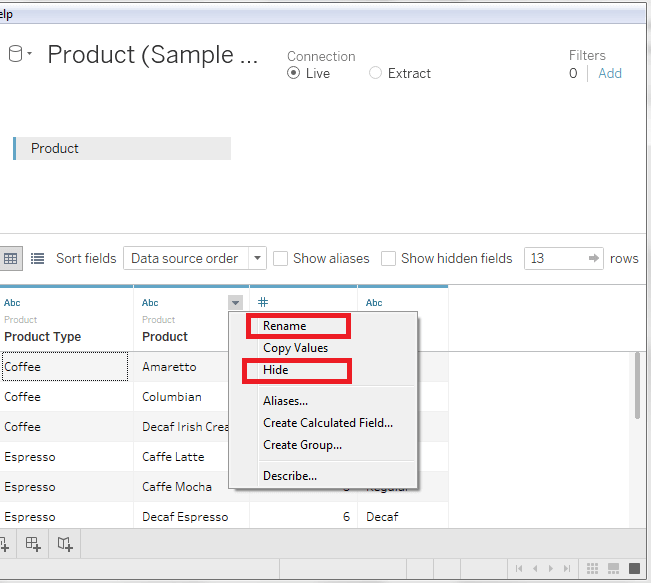Add new story icon in bottom bar
651x583 pixels.
65,544
